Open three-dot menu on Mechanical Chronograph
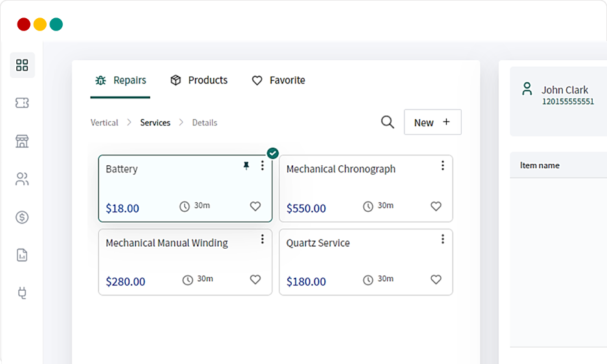Viewport: 607px width, 364px height. pos(442,166)
